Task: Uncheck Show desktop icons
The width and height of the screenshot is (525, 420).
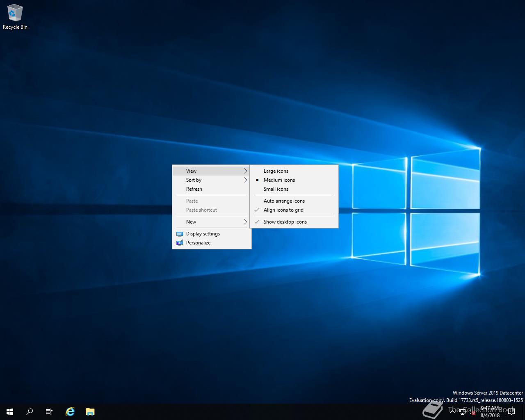Action: [294, 222]
